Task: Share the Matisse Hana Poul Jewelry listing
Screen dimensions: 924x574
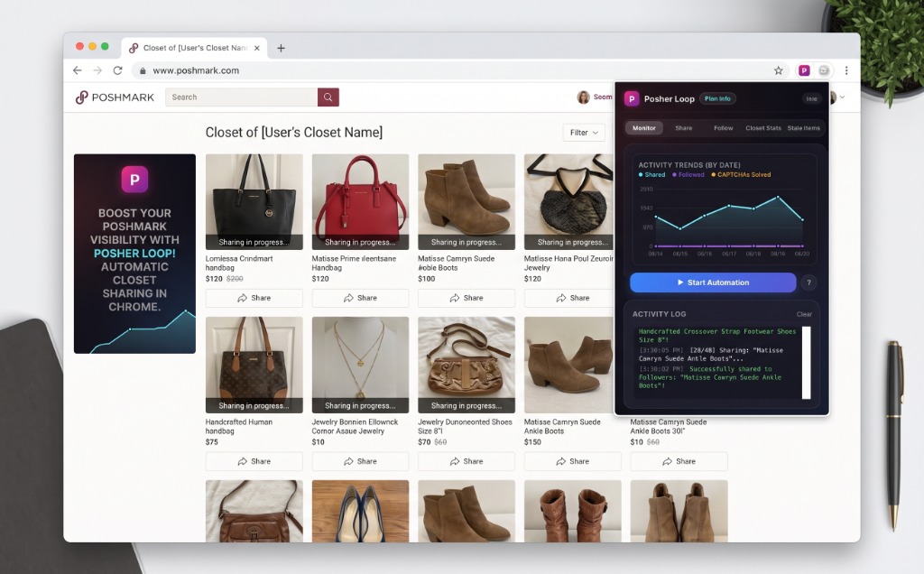Action: point(568,298)
